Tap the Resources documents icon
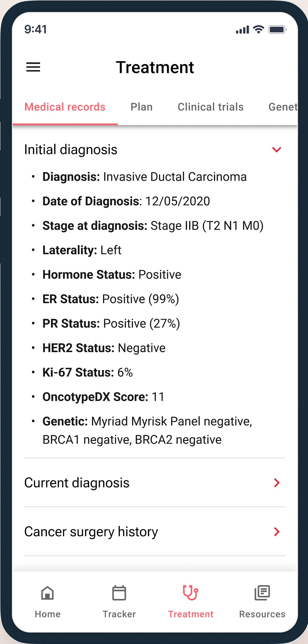 (262, 593)
